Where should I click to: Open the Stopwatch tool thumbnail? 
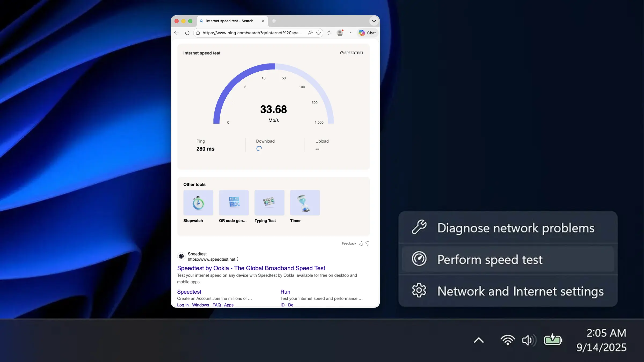point(198,203)
